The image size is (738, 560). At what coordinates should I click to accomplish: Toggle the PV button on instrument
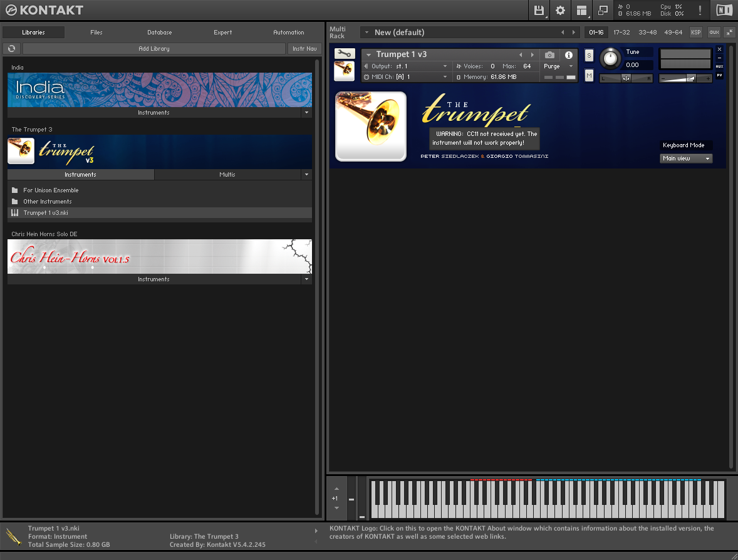click(x=719, y=75)
